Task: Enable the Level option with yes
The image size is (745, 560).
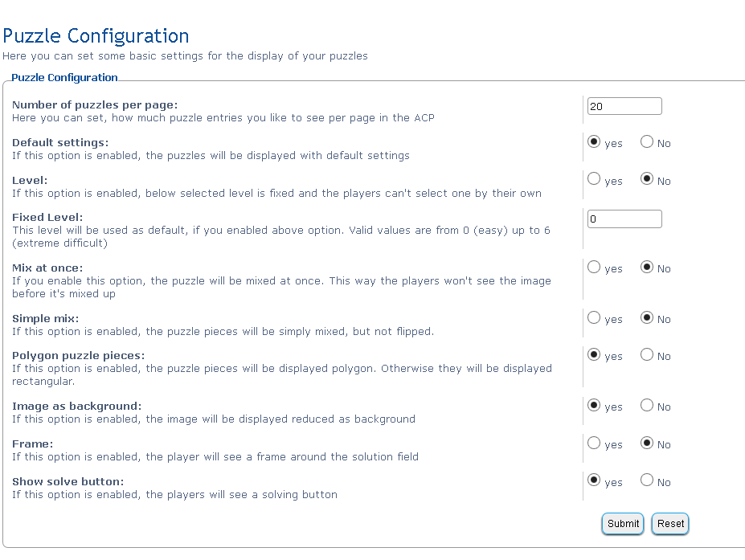Action: [x=594, y=179]
